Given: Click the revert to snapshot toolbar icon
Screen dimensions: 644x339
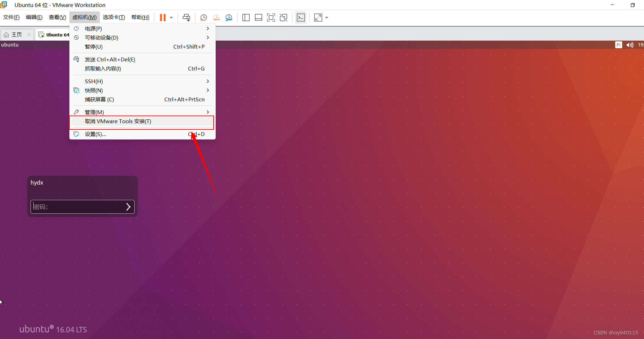Looking at the screenshot, I should click(x=216, y=17).
